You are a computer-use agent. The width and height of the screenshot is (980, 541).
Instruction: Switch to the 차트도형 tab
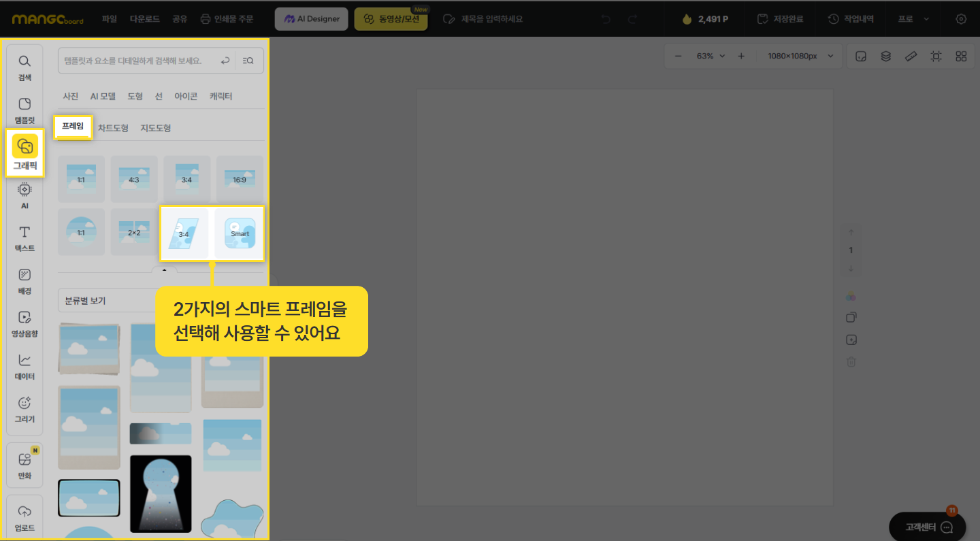[113, 128]
